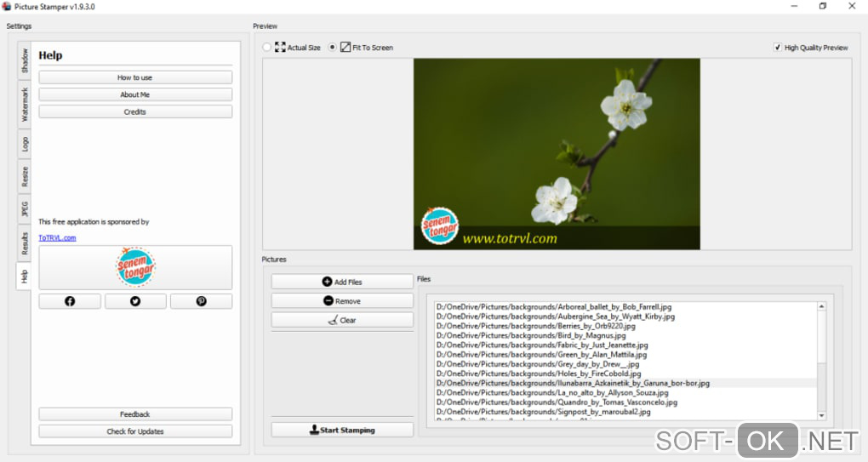
Task: Click Check for Updates button
Action: [x=135, y=431]
